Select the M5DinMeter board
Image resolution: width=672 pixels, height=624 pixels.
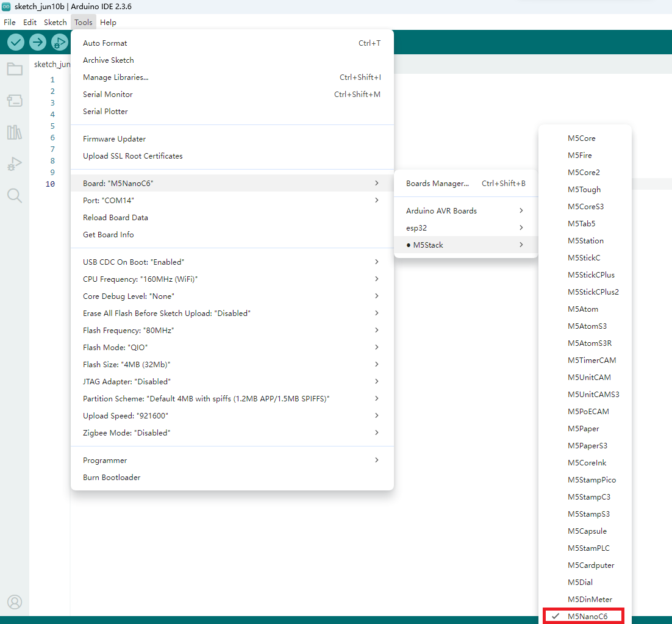585,600
